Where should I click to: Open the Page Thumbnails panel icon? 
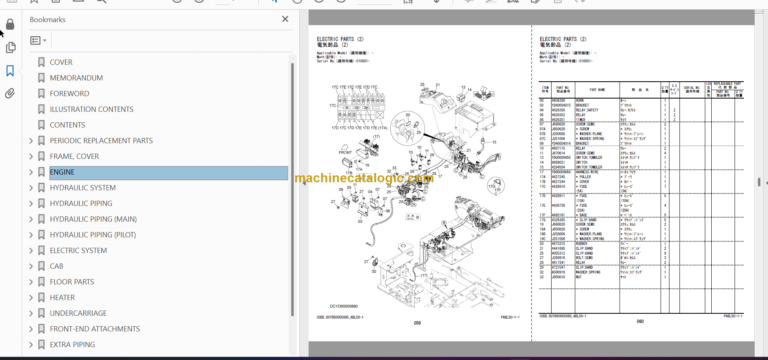pyautogui.click(x=10, y=48)
